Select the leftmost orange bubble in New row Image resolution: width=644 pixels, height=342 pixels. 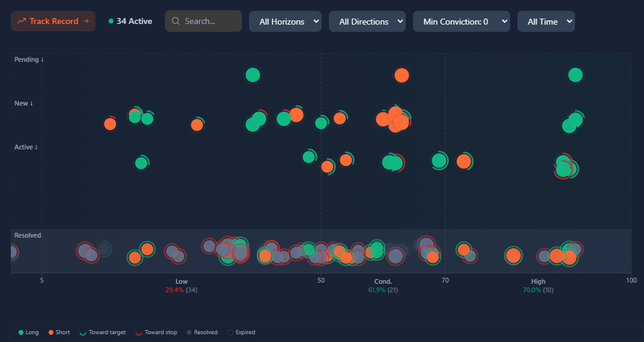[110, 124]
